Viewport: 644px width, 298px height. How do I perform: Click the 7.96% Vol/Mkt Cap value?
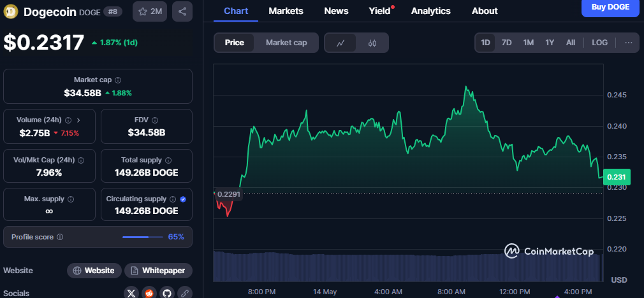point(49,173)
